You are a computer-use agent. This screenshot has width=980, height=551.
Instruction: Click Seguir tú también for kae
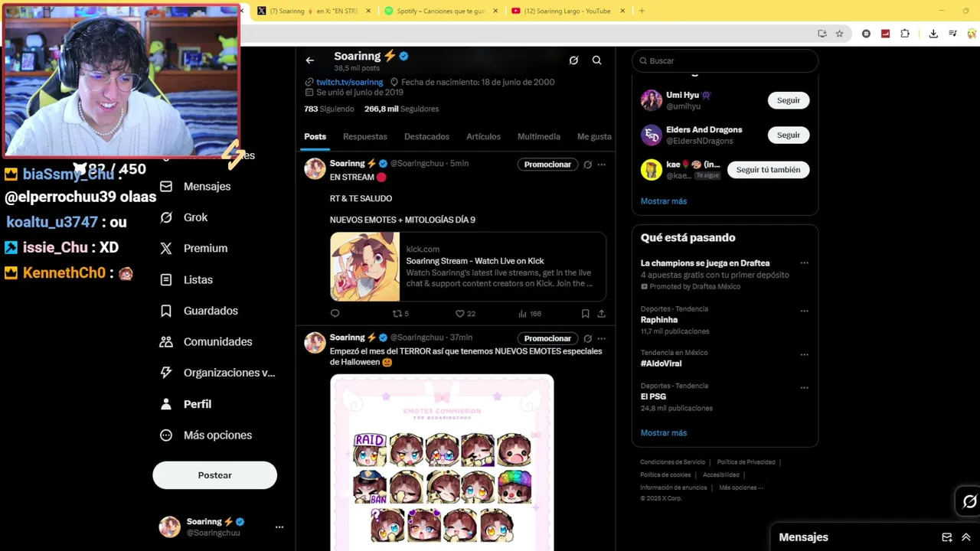[x=768, y=170]
